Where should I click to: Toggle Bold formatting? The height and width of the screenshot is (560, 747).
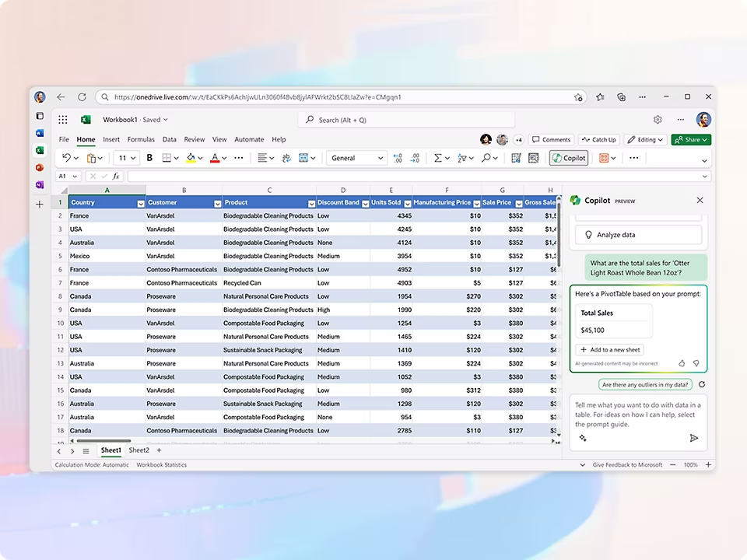coord(149,158)
